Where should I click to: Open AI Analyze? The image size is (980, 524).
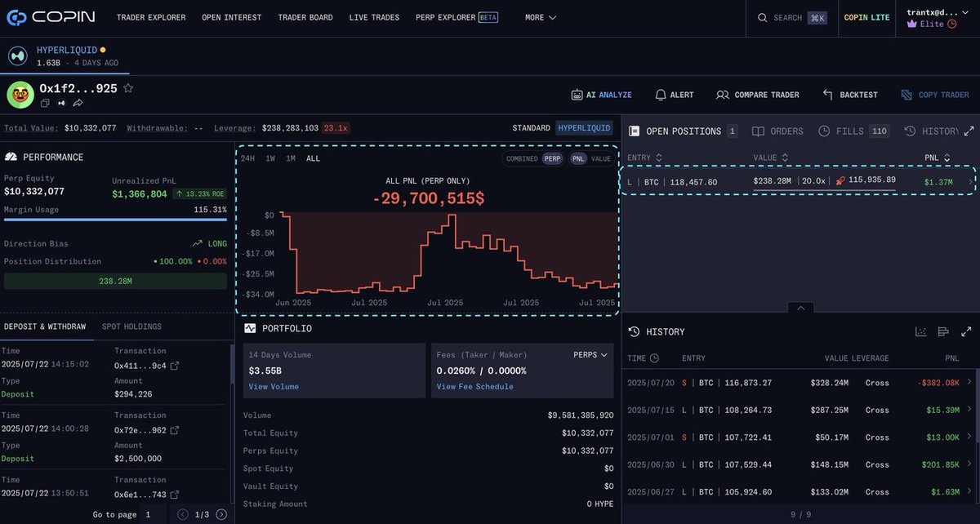tap(601, 95)
